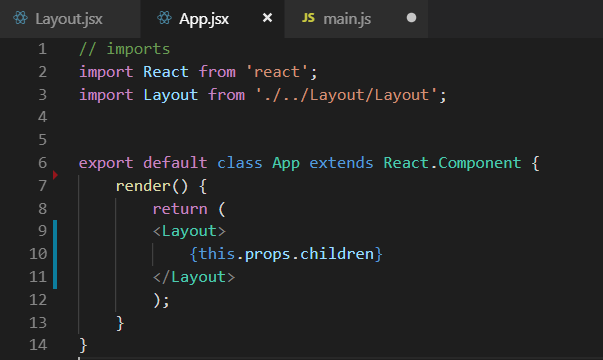603x360 pixels.
Task: Click the word 'React' on line 2
Action: (x=166, y=72)
